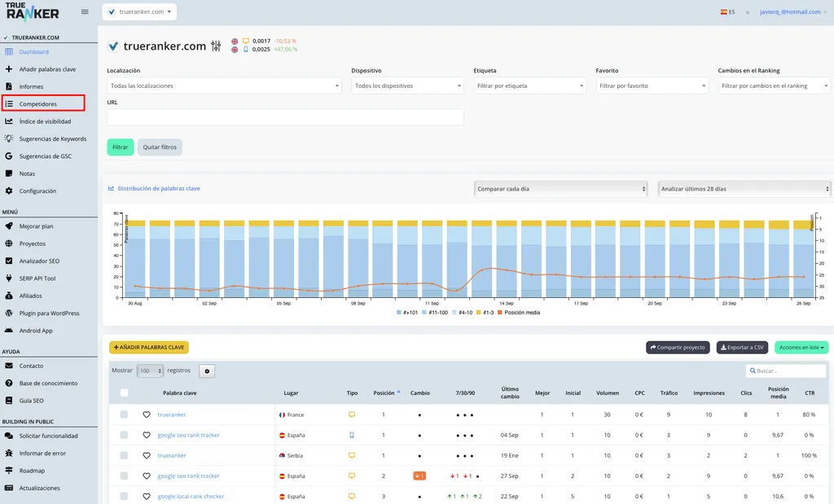Open the Comparar cada día dropdown
834x504 pixels.
[x=560, y=189]
